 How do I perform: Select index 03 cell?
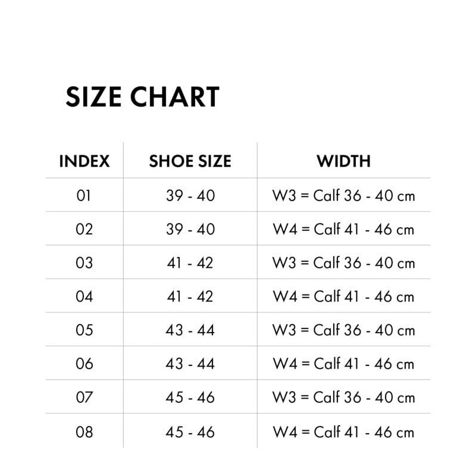[84, 262]
